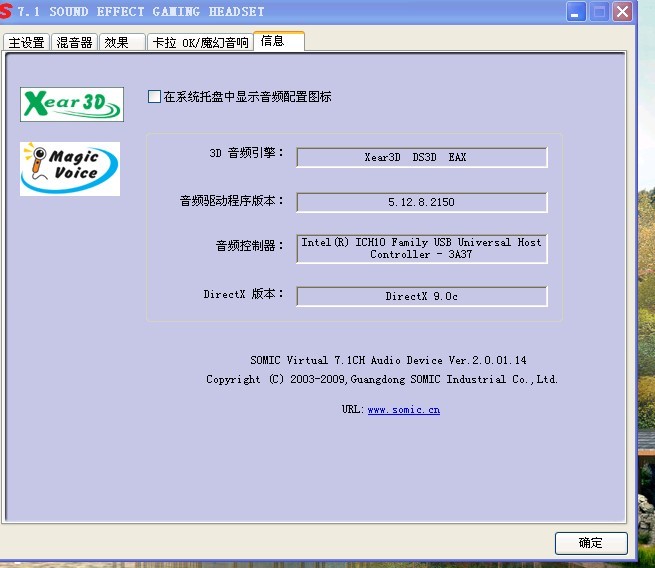Click the Xear 3D logo

point(72,104)
